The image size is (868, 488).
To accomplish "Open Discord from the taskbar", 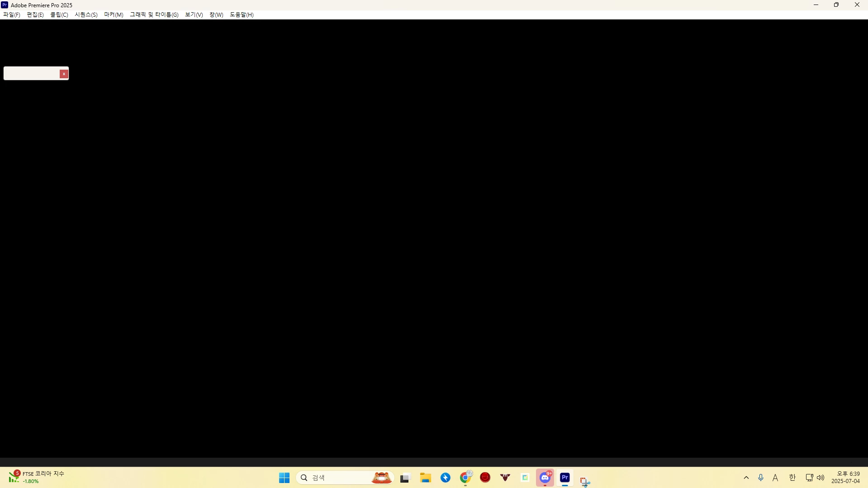I will (x=545, y=478).
